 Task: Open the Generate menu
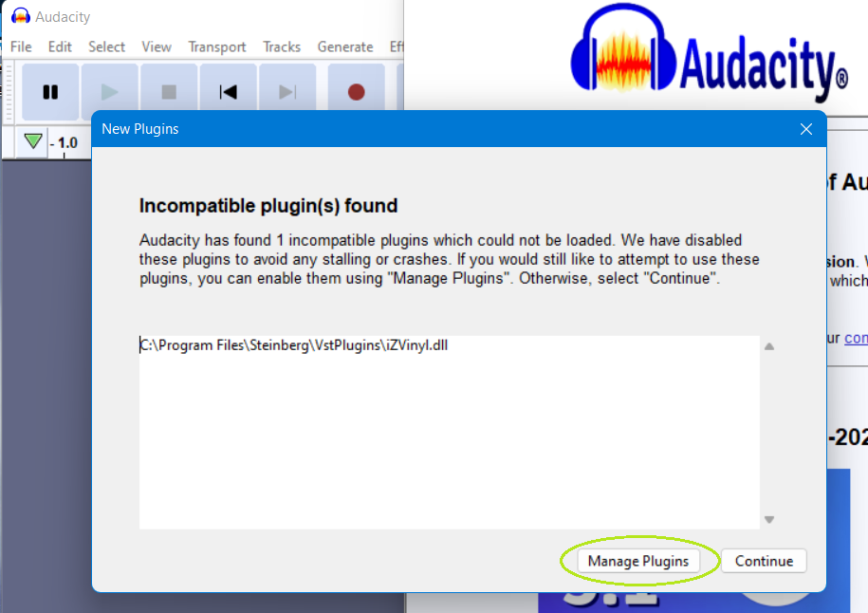click(x=345, y=46)
